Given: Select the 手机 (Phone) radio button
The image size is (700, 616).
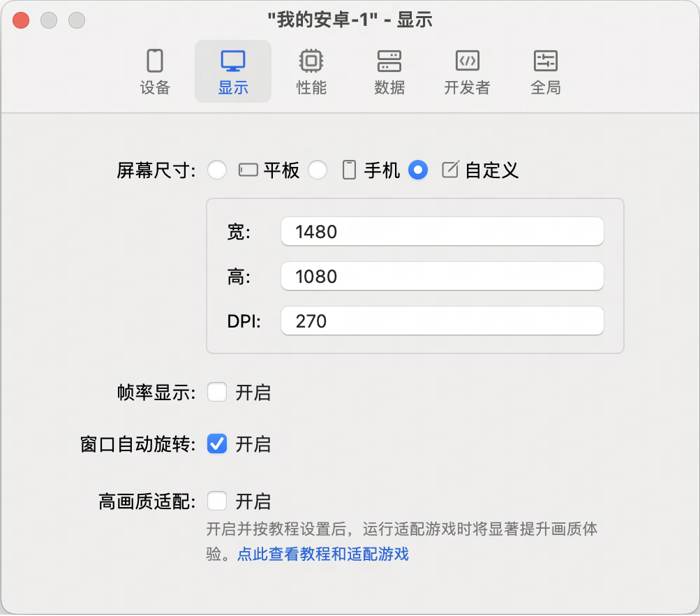Looking at the screenshot, I should 318,170.
